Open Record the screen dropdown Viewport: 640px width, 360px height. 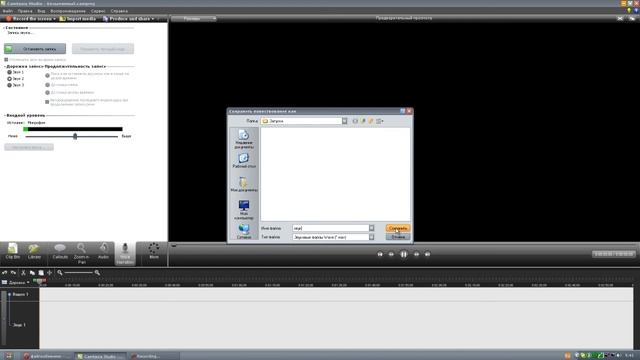coord(54,19)
